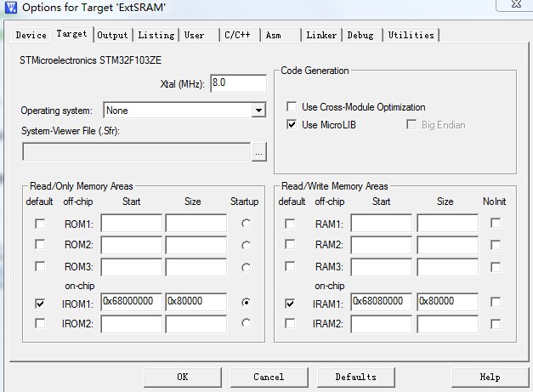533x392 pixels.
Task: Click the IROM2 Start field
Action: coord(131,324)
